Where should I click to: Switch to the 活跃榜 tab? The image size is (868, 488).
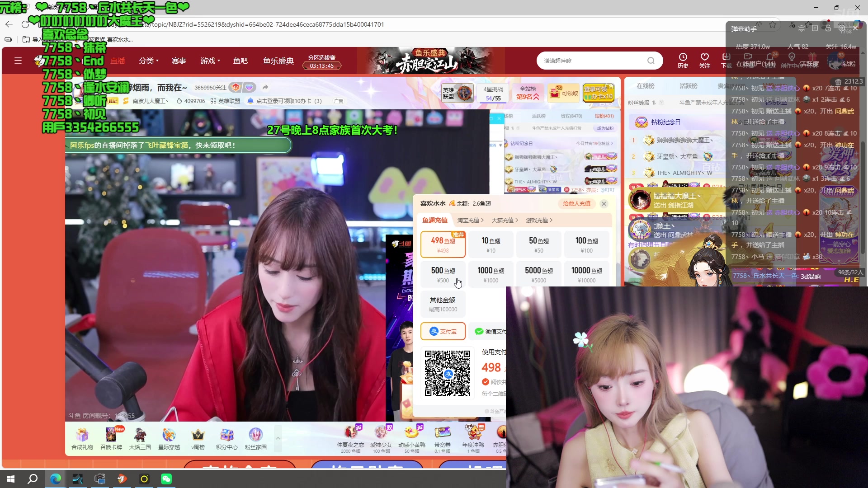pos(689,86)
